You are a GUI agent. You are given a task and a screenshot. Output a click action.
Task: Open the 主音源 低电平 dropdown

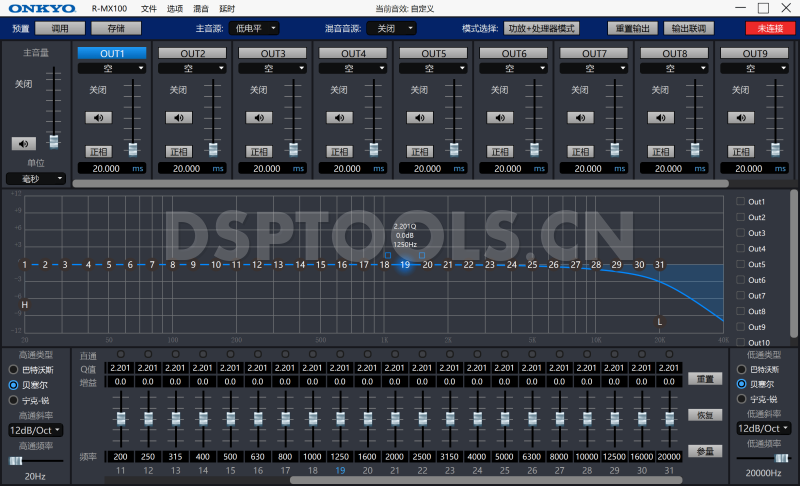point(253,29)
